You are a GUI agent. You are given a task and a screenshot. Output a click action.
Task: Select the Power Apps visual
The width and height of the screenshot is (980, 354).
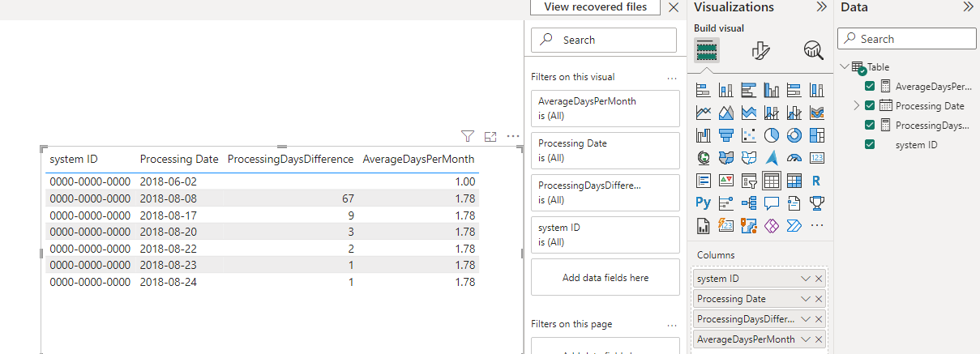click(771, 225)
